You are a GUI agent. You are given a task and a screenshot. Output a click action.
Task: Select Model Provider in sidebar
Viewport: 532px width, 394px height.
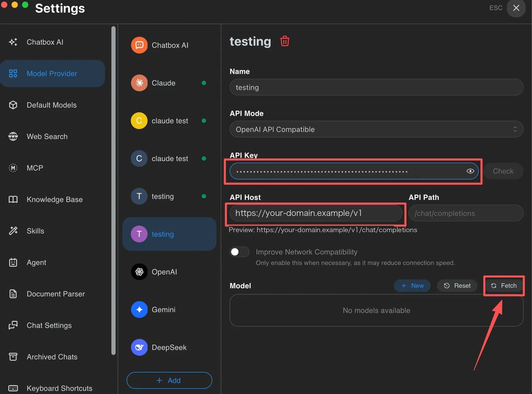click(x=53, y=74)
